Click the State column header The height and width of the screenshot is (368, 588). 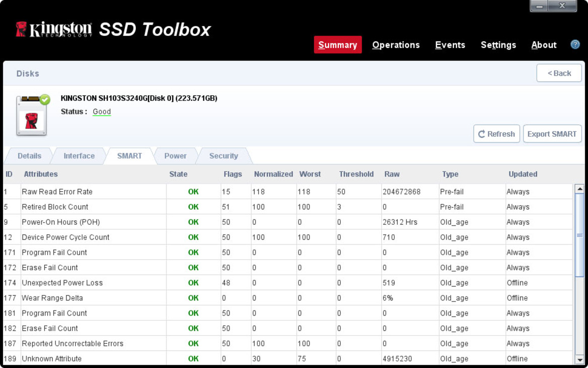[x=178, y=174]
